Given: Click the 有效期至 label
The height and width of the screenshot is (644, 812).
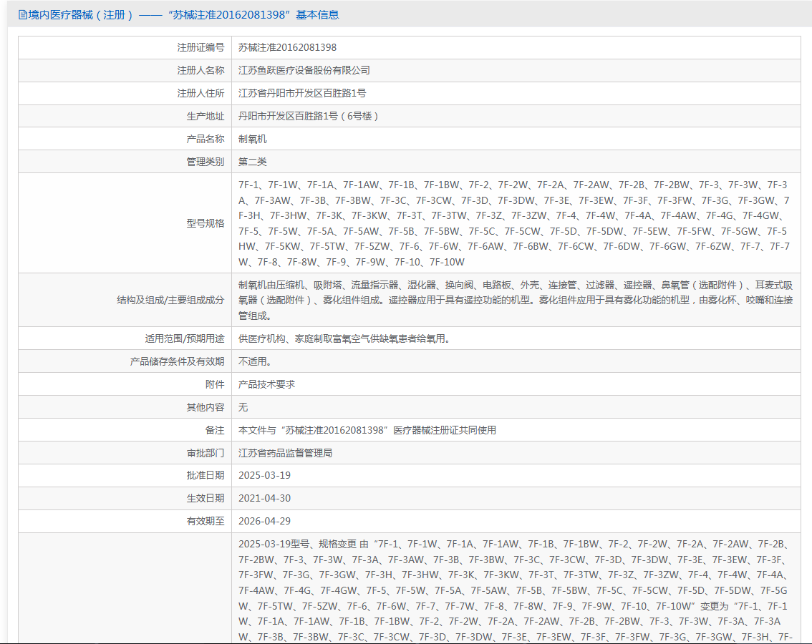Looking at the screenshot, I should coord(205,521).
